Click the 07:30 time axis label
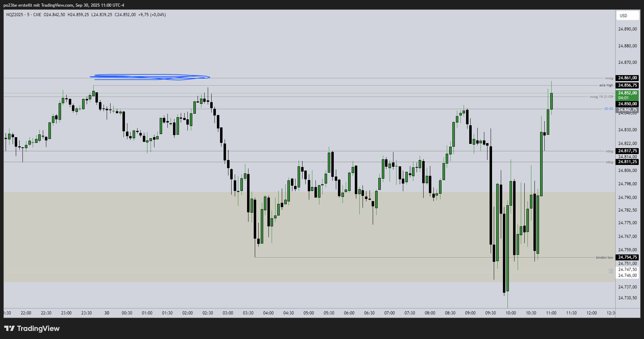The height and width of the screenshot is (339, 644). (x=410, y=313)
